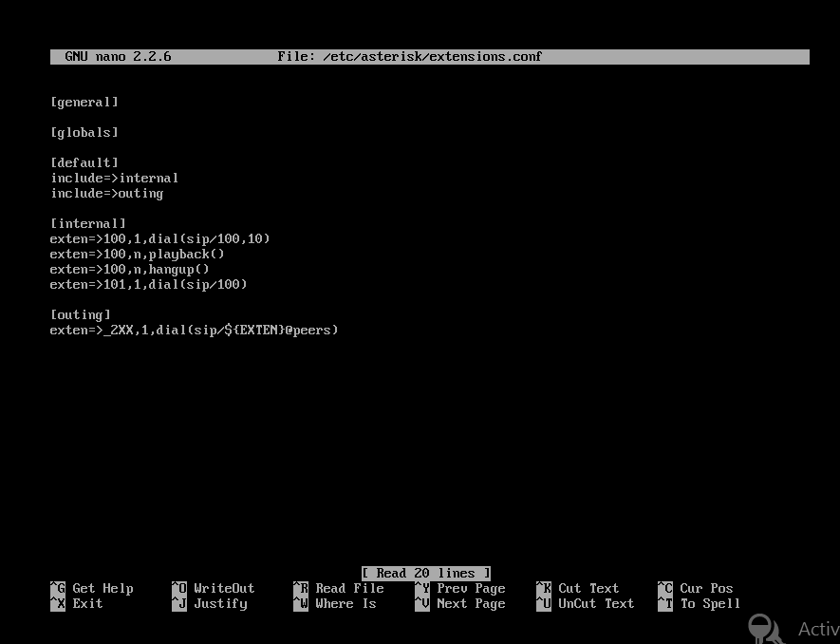Place cursor on the [general] section line

tap(84, 102)
